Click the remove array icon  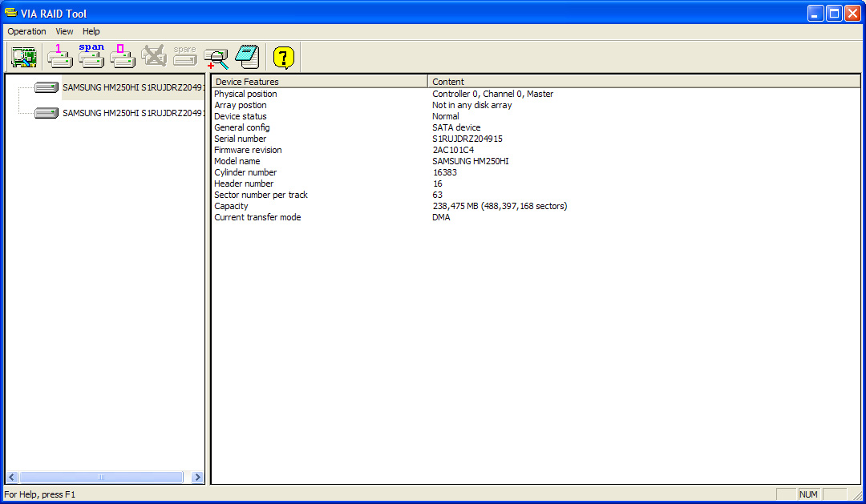tap(154, 57)
